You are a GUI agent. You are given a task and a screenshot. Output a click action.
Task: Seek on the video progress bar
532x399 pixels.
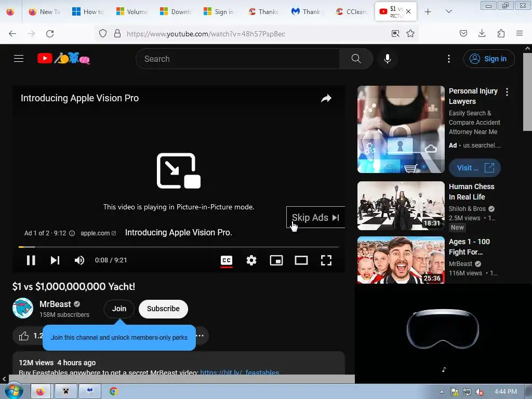179,247
